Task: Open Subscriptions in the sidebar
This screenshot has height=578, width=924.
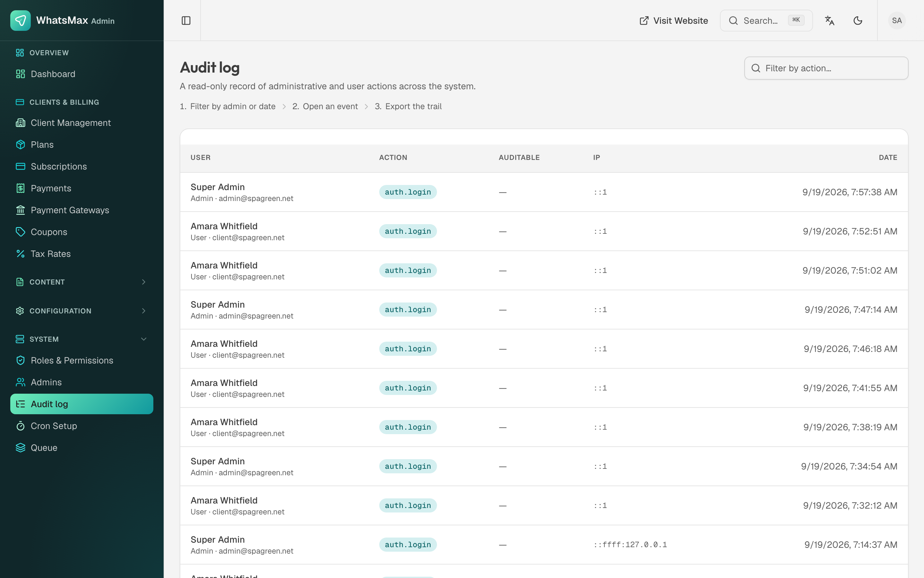Action: click(82, 166)
